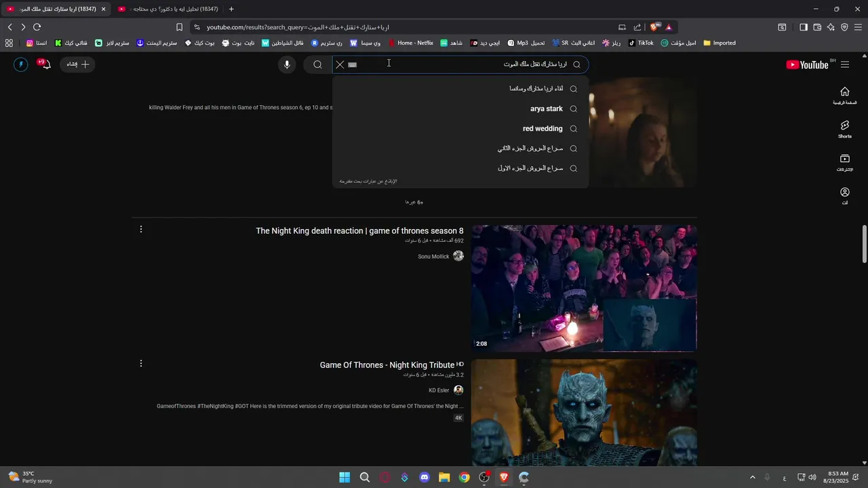Screen dimensions: 868x488
Task: Open a new browser tab with plus
Action: point(231,9)
